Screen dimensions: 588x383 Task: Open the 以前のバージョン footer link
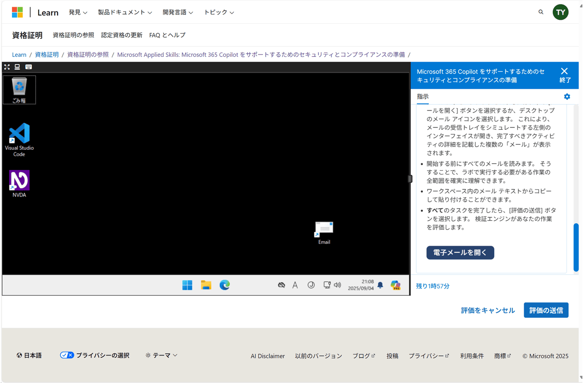tap(319, 356)
